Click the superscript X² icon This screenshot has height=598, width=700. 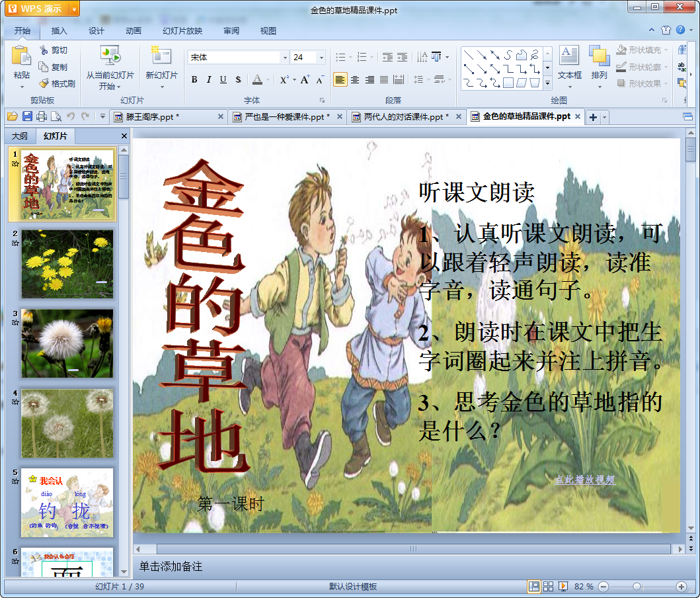click(284, 80)
